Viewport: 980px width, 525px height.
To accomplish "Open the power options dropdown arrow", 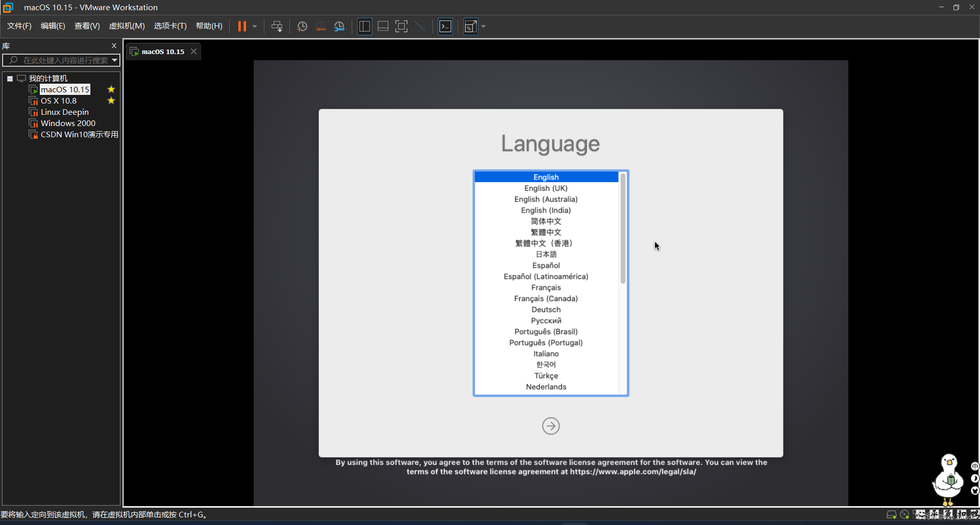I will coord(254,27).
